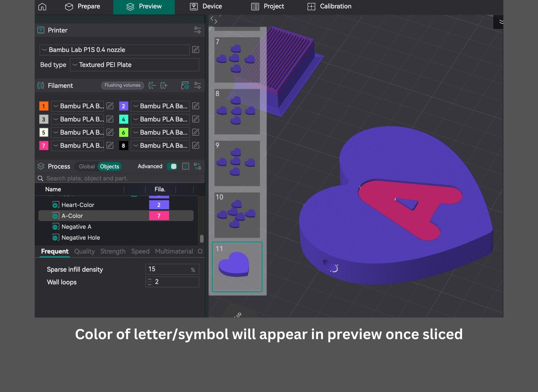Click filament 1 orange color swatch
This screenshot has height=392, width=538.
[x=44, y=106]
